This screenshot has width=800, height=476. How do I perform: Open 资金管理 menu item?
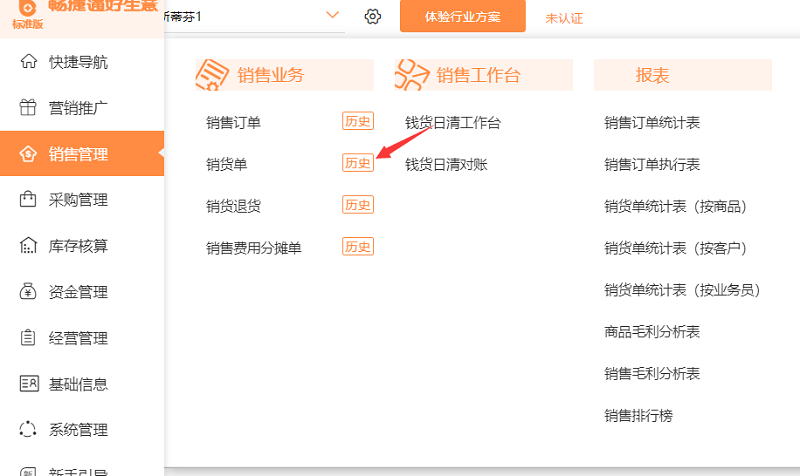78,292
